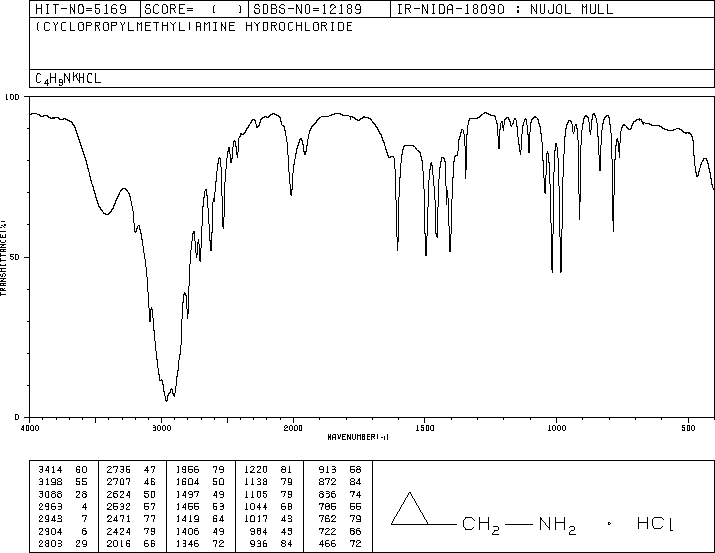The image size is (715, 553).
Task: Click the 0 mark on transmittance axis
Action: [17, 417]
